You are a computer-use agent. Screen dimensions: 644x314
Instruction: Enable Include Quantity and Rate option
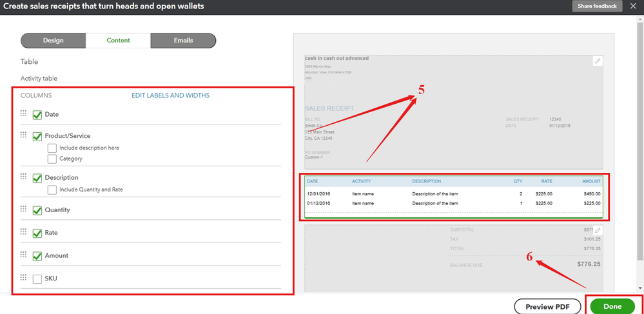coord(52,190)
